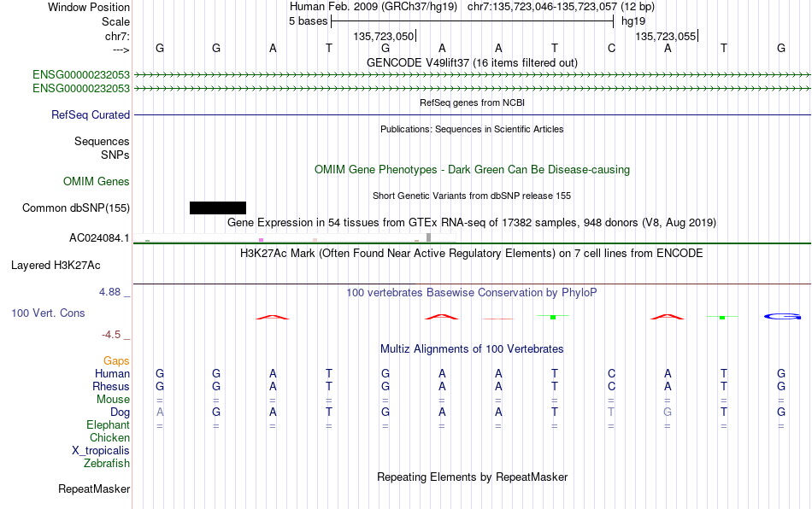This screenshot has height=509, width=812.
Task: Click the AC024084.1 gene label
Action: [x=99, y=238]
